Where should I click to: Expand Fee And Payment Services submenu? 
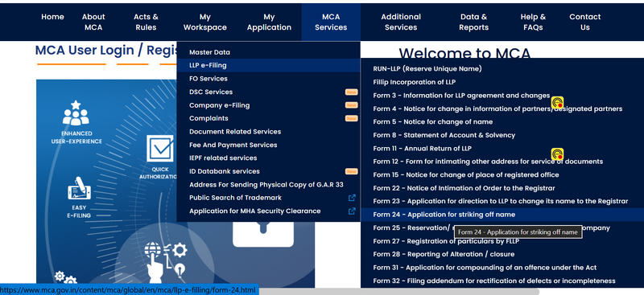269,145
